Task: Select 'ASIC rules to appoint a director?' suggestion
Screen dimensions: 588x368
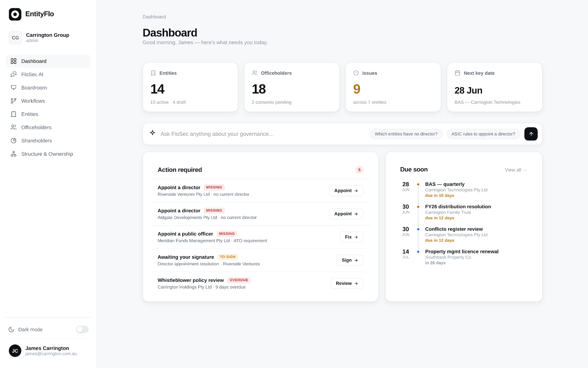Action: pyautogui.click(x=483, y=134)
